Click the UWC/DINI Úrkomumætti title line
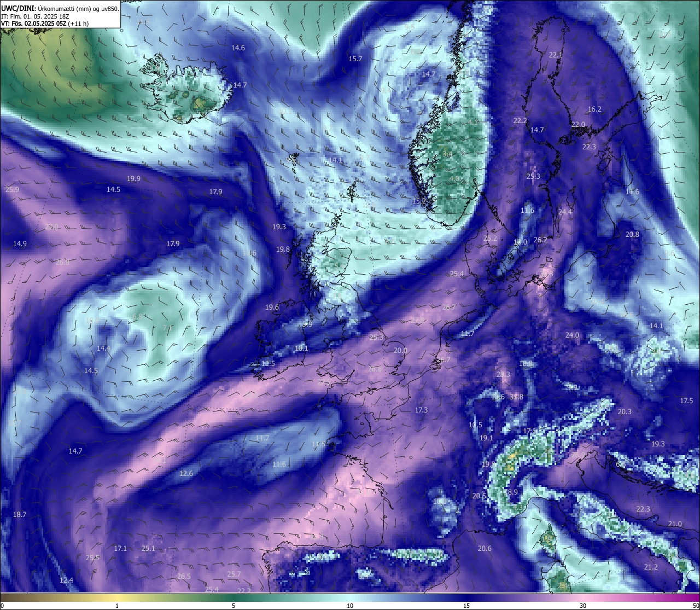 60,9
